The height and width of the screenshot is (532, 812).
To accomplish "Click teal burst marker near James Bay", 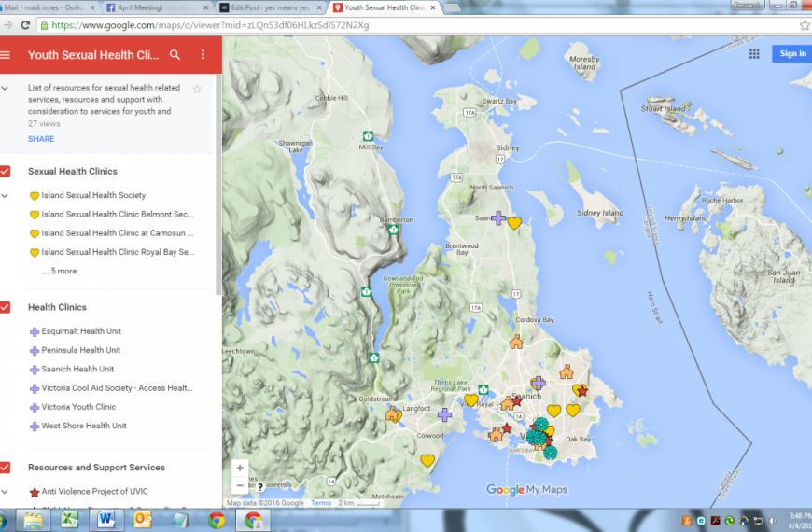I will (x=550, y=453).
